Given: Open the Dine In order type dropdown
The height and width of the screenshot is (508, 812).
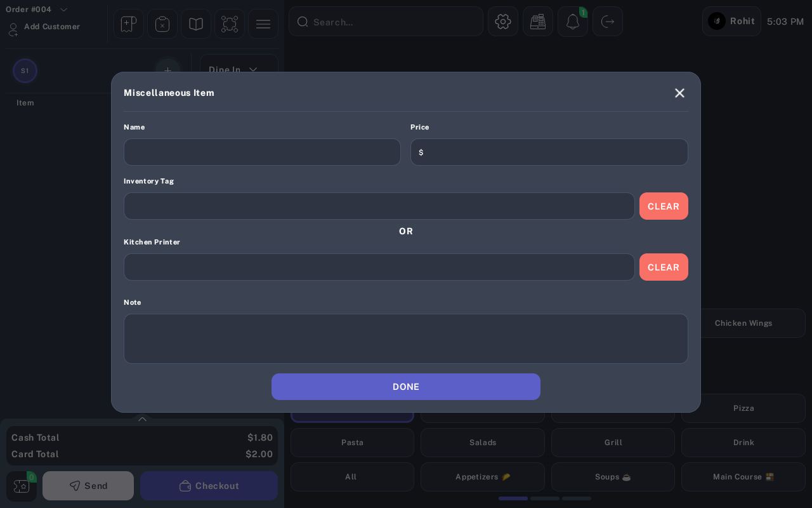Looking at the screenshot, I should [239, 69].
